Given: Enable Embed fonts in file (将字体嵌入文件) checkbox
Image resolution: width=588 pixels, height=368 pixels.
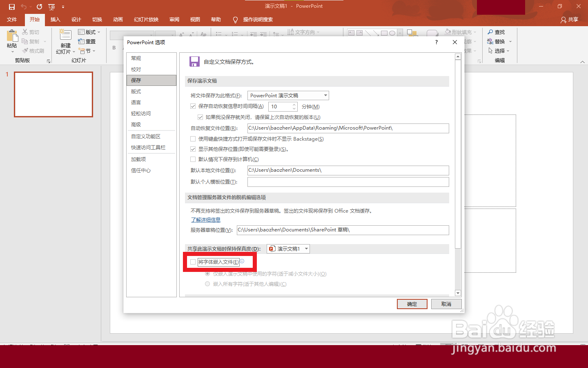Looking at the screenshot, I should click(x=193, y=262).
